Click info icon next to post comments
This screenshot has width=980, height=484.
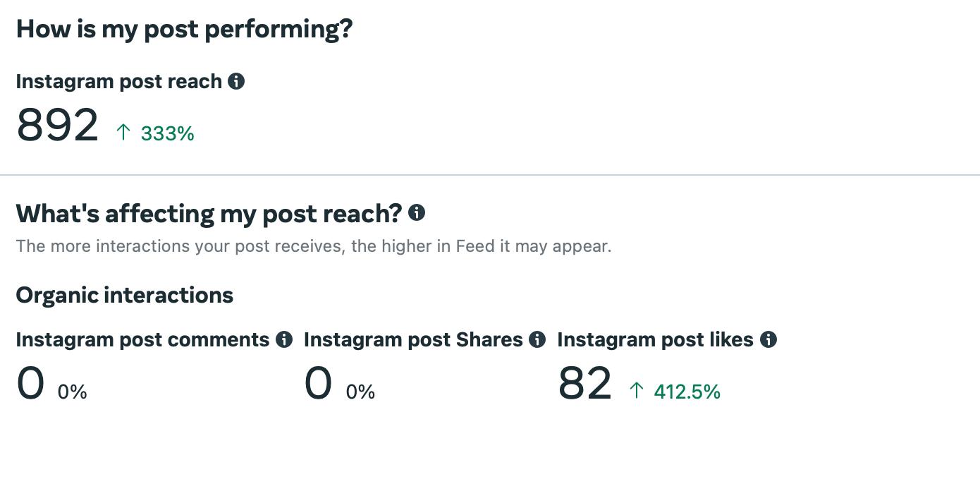click(284, 339)
